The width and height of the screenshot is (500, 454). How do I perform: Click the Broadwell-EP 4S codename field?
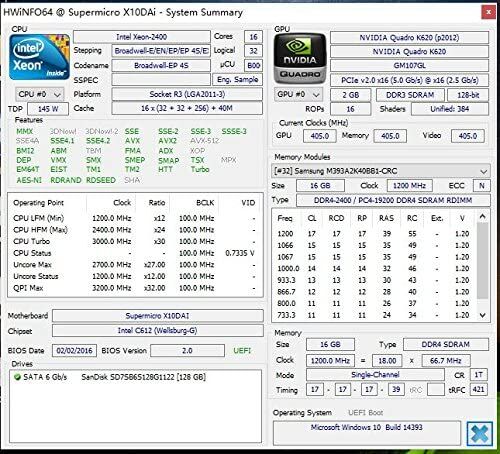pos(161,65)
